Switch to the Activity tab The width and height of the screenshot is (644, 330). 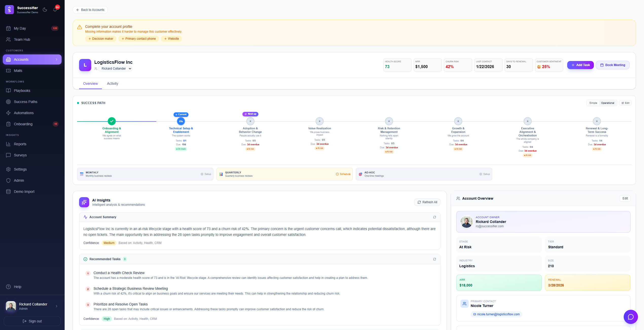pyautogui.click(x=113, y=84)
